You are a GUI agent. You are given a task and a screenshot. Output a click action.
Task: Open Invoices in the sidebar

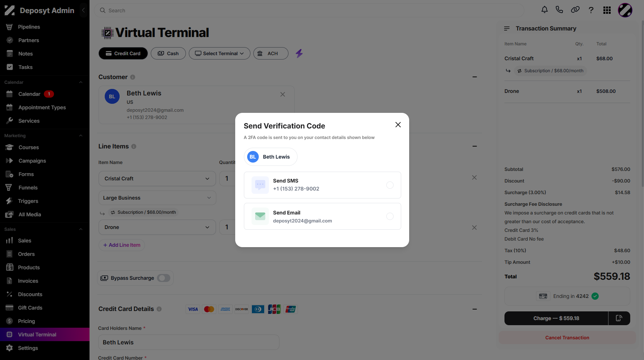pos(28,281)
